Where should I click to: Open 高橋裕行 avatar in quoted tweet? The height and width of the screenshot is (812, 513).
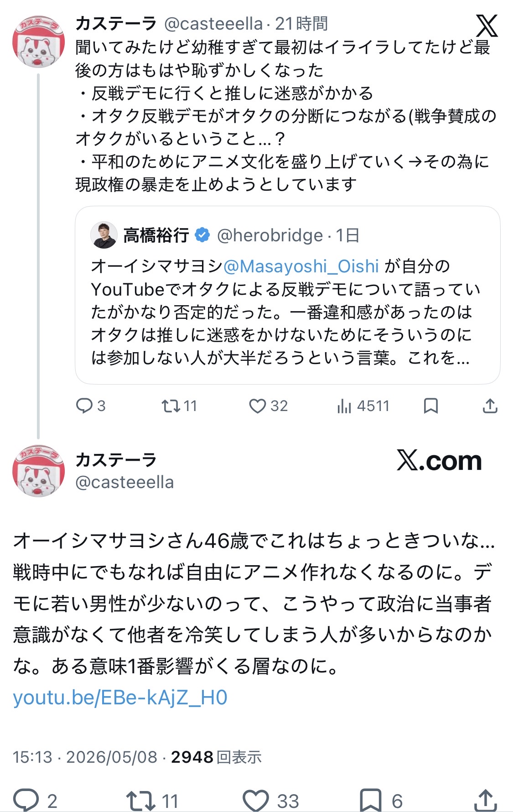[104, 235]
